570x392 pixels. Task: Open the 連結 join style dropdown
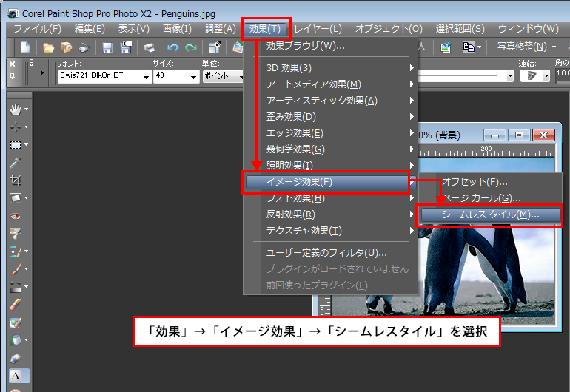coord(546,76)
